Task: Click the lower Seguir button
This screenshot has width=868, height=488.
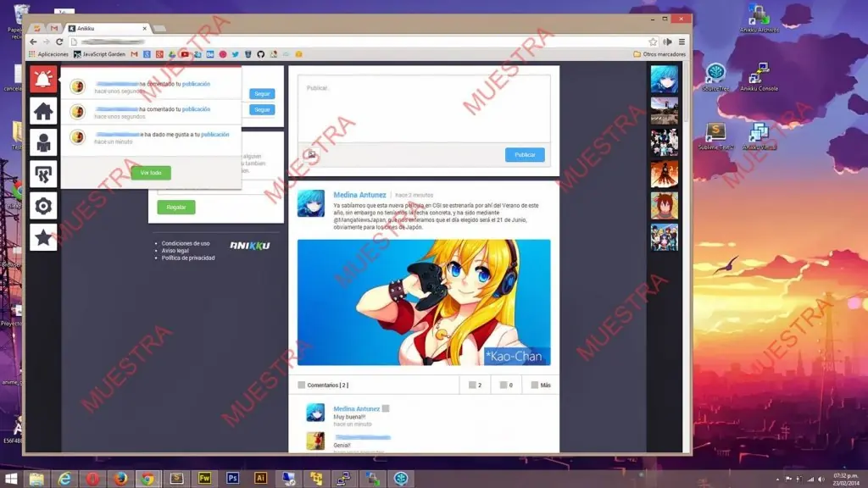Action: coord(262,109)
